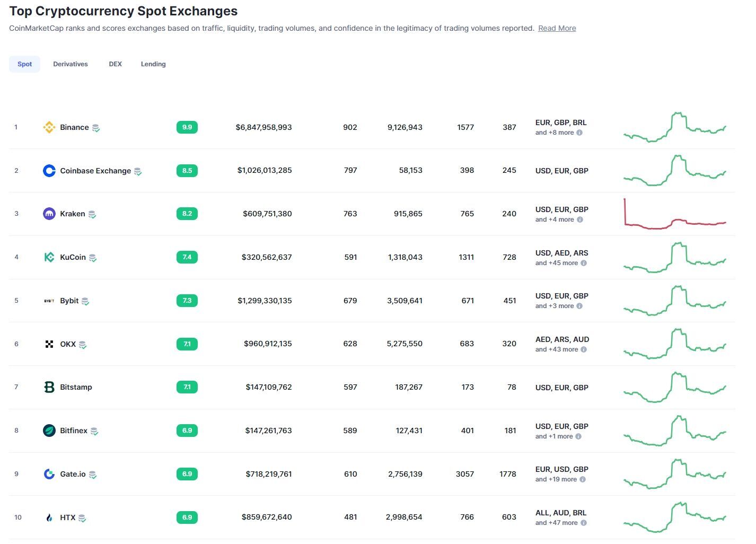Click the Coinbase Exchange logo icon

[x=49, y=171]
